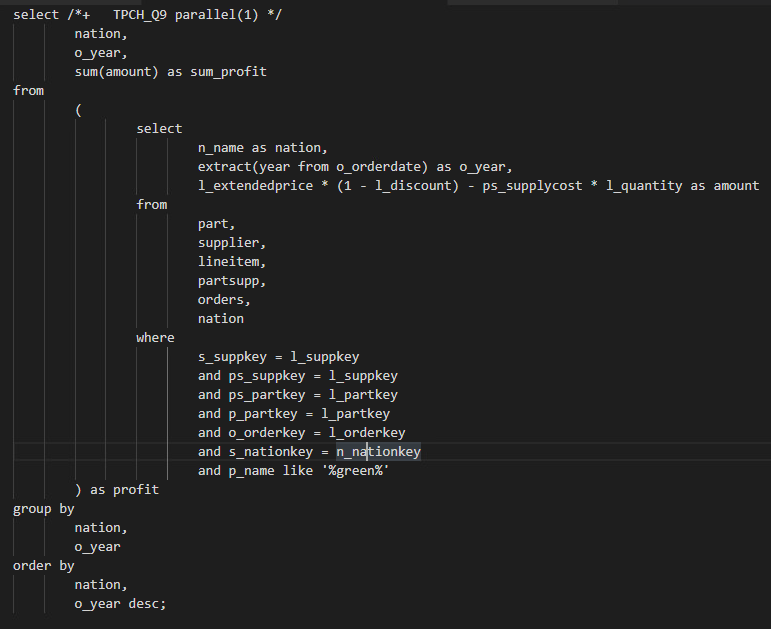This screenshot has height=629, width=771.
Task: Click the table name 'orders,'
Action: point(224,300)
